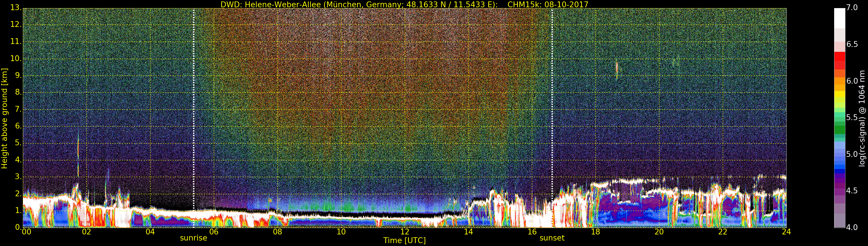Click the sunrise label below the time axis
868x246 pixels.
tap(193, 238)
